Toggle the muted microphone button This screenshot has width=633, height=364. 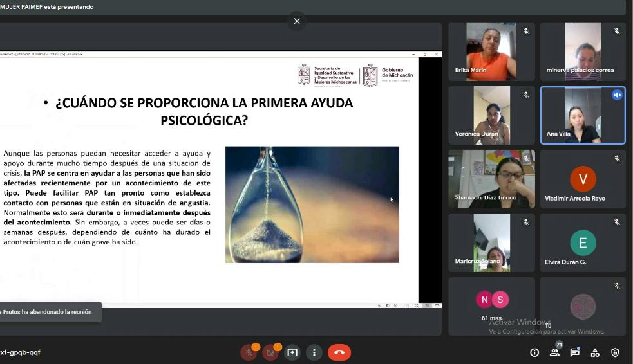pos(249,352)
